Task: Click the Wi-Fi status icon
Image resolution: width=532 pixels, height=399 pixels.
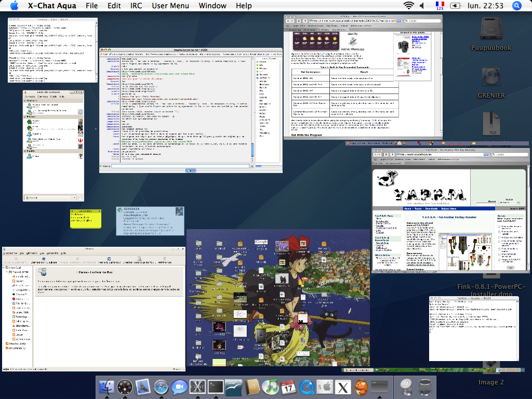Action: coord(408,5)
